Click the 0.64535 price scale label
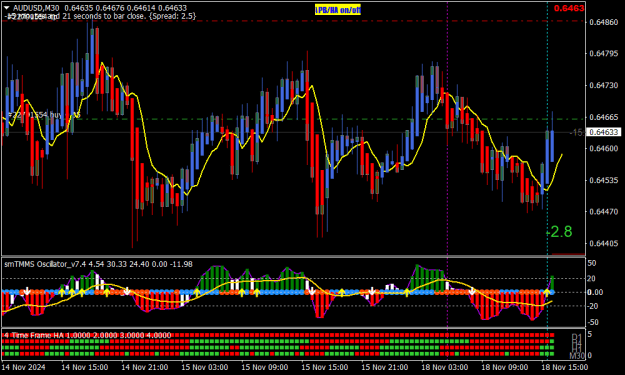 pos(604,180)
